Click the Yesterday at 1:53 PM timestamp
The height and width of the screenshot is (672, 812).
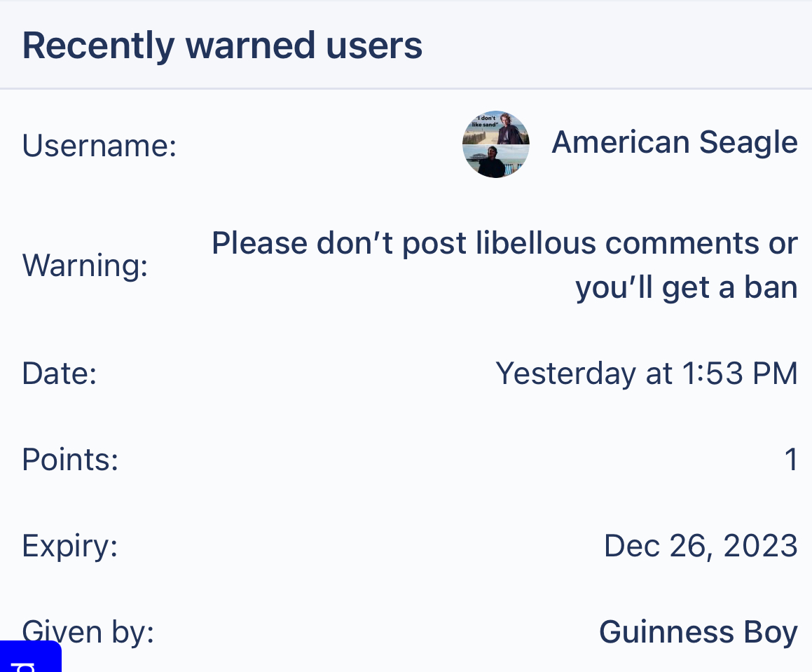[x=646, y=373]
